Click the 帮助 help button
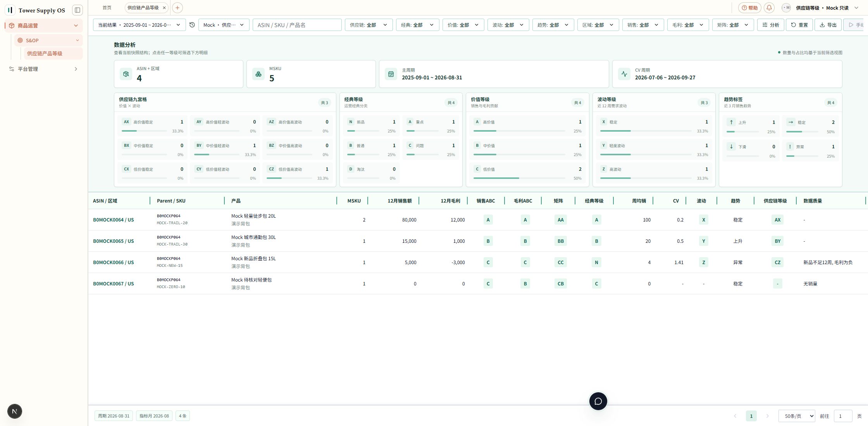Viewport: 868px width, 426px height. pyautogui.click(x=749, y=8)
